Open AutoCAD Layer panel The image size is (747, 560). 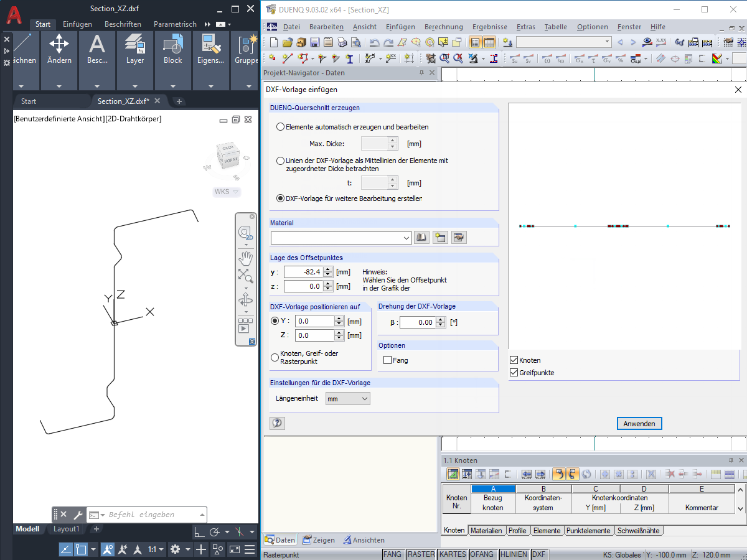(x=135, y=50)
